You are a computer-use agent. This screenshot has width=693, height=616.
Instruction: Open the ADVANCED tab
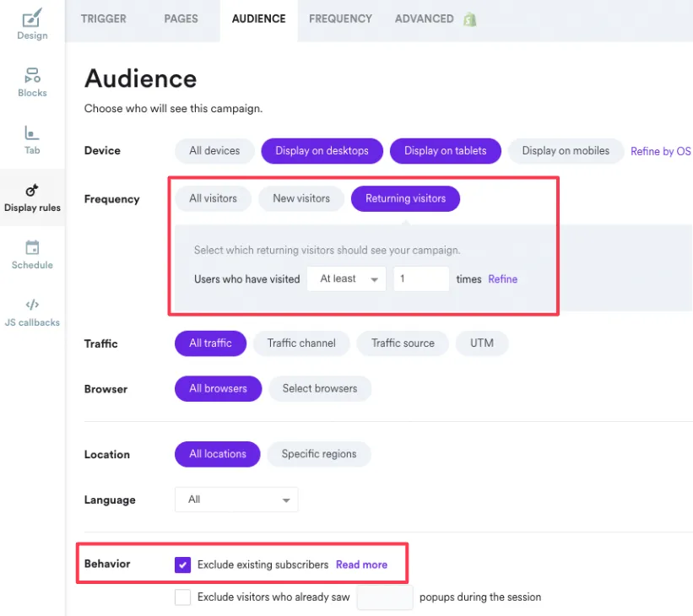(x=425, y=19)
